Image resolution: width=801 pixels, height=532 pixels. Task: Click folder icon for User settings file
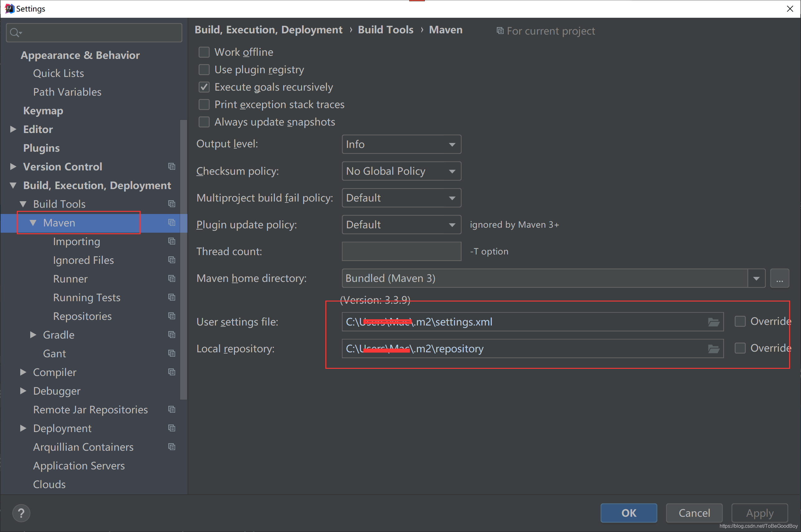pyautogui.click(x=713, y=322)
